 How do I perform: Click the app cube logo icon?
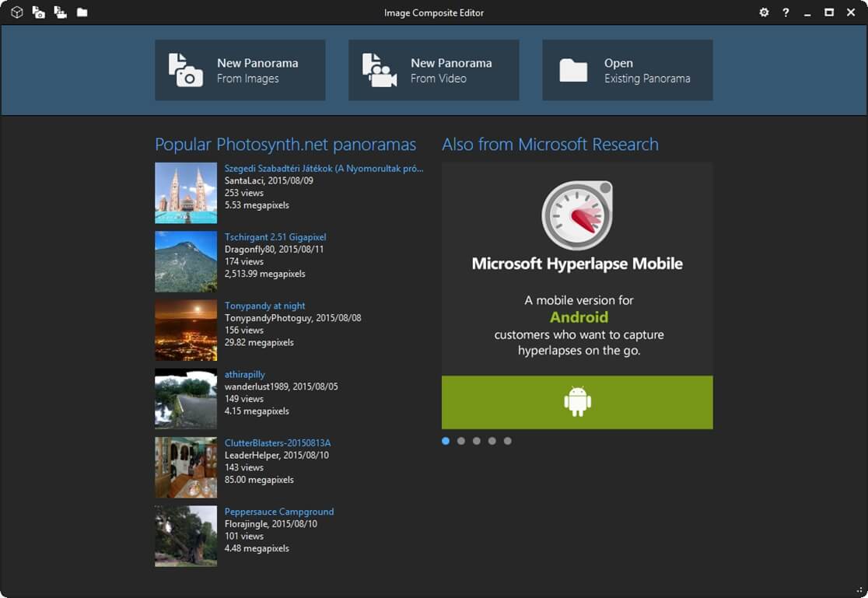(x=16, y=12)
